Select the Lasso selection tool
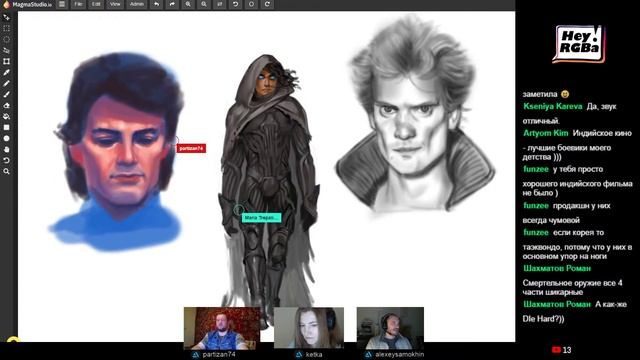The width and height of the screenshot is (640, 360). point(7,51)
